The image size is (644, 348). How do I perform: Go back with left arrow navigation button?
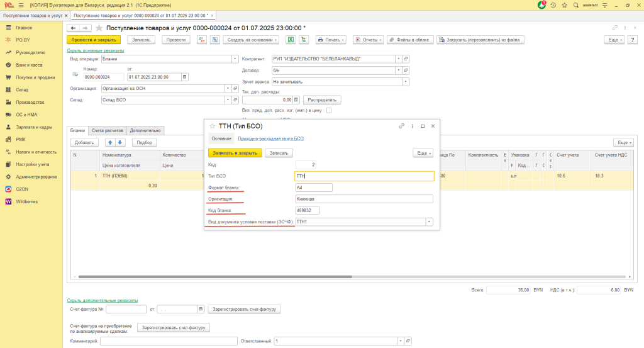(x=73, y=28)
